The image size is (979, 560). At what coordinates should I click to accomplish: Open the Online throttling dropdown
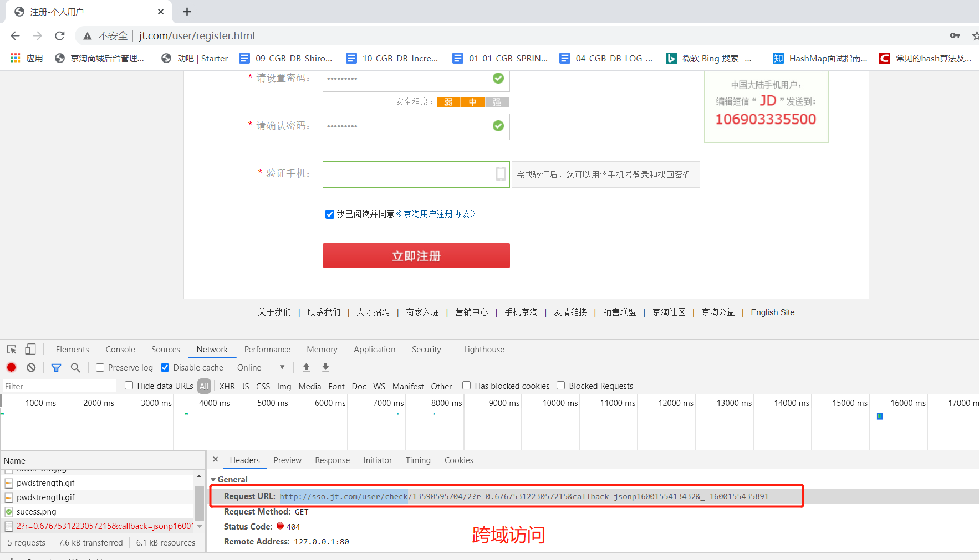[x=261, y=367]
